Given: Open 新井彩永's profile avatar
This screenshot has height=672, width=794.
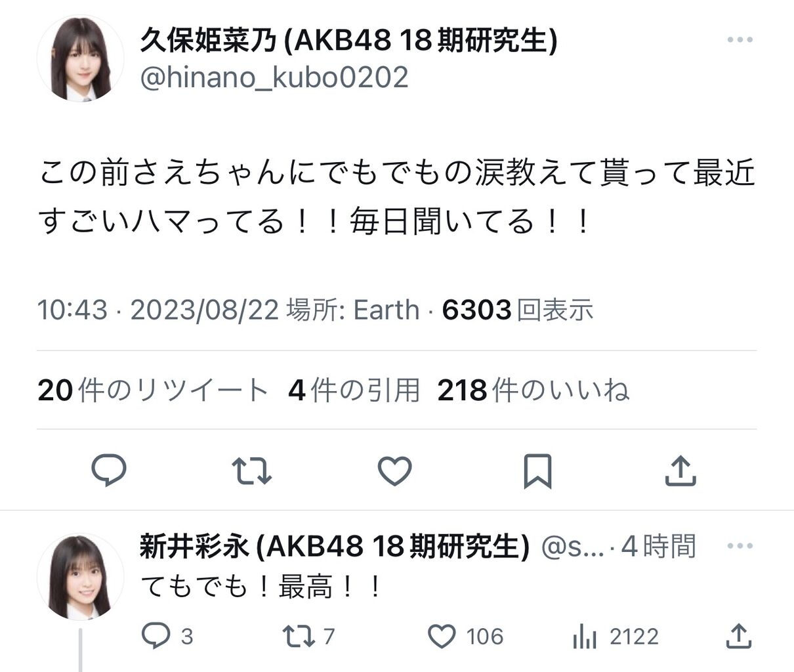Looking at the screenshot, I should point(80,577).
